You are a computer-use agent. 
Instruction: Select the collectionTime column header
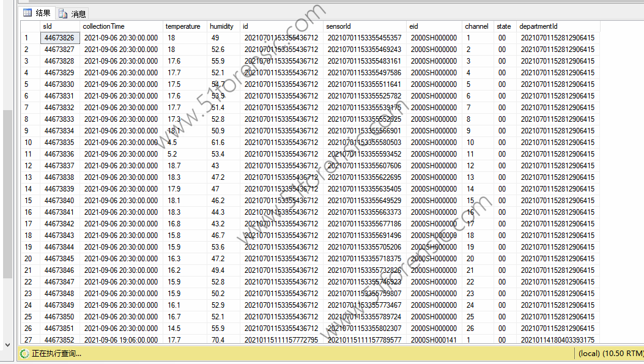point(103,26)
